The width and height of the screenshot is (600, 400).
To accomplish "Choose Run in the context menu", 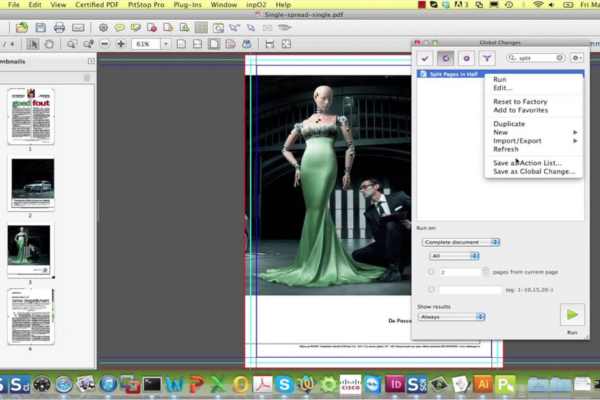I will [500, 79].
